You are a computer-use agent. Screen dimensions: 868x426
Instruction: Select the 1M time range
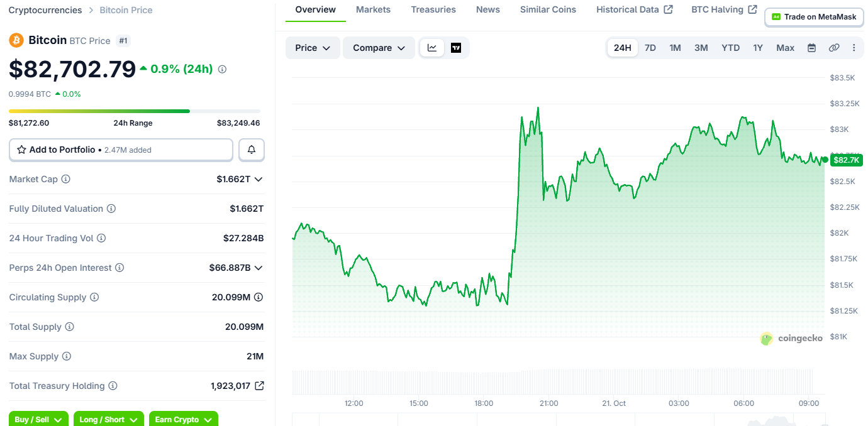click(675, 48)
